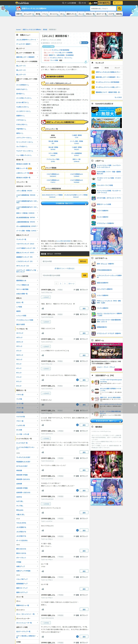Reload latest comments via refresh icon link
Viewport: 138px width, 644px height.
point(65,269)
